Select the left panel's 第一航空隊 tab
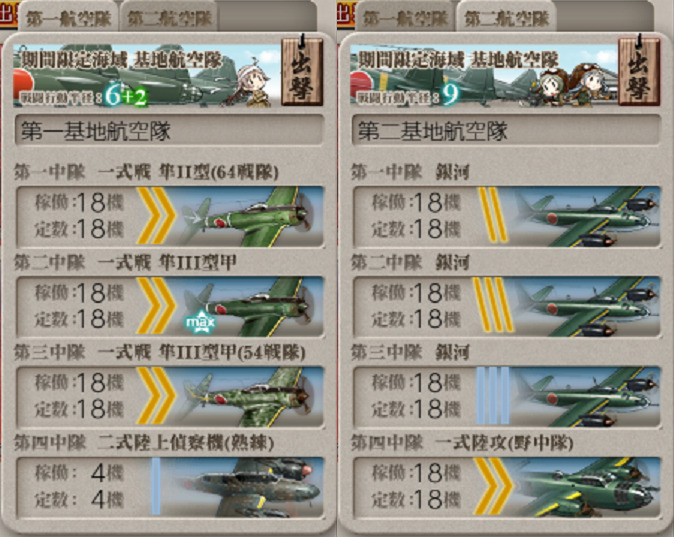 coord(68,18)
